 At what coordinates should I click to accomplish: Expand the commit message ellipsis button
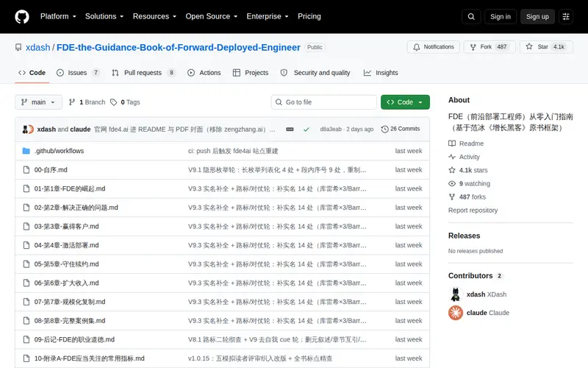tap(290, 130)
